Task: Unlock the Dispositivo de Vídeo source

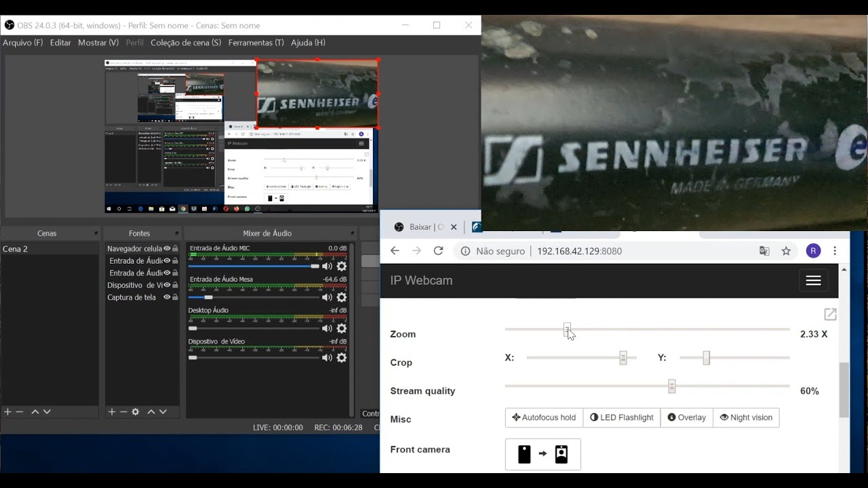Action: pyautogui.click(x=175, y=285)
